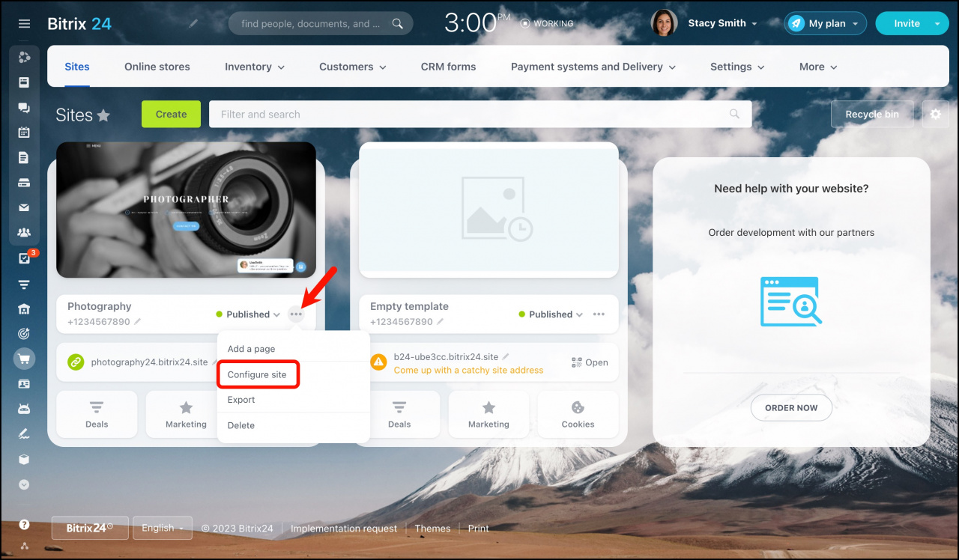This screenshot has width=959, height=560.
Task: Click the pencil icon beside Bitrix 24 logo
Action: 193,24
